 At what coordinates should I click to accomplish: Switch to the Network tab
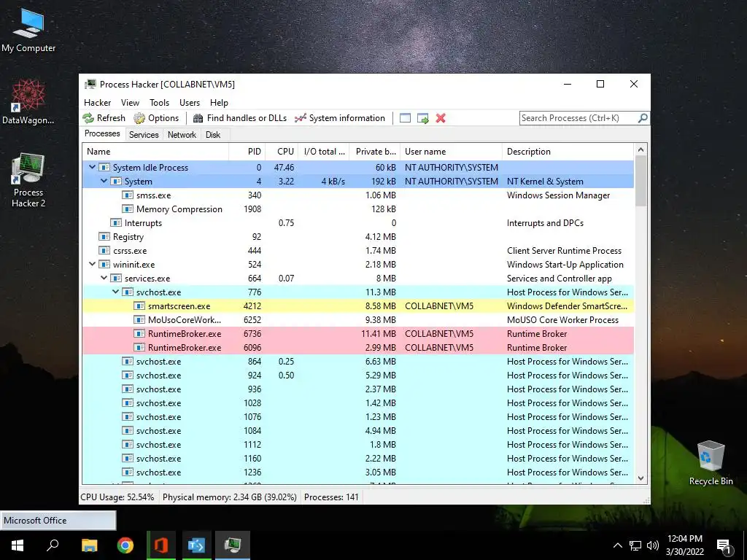[x=182, y=135]
